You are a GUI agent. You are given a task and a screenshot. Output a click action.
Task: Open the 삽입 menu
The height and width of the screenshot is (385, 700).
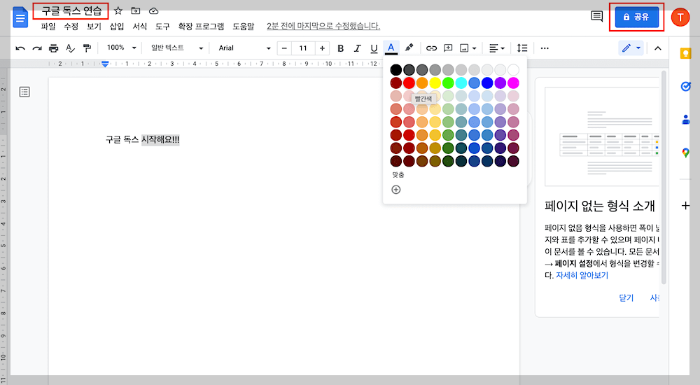[x=117, y=26]
